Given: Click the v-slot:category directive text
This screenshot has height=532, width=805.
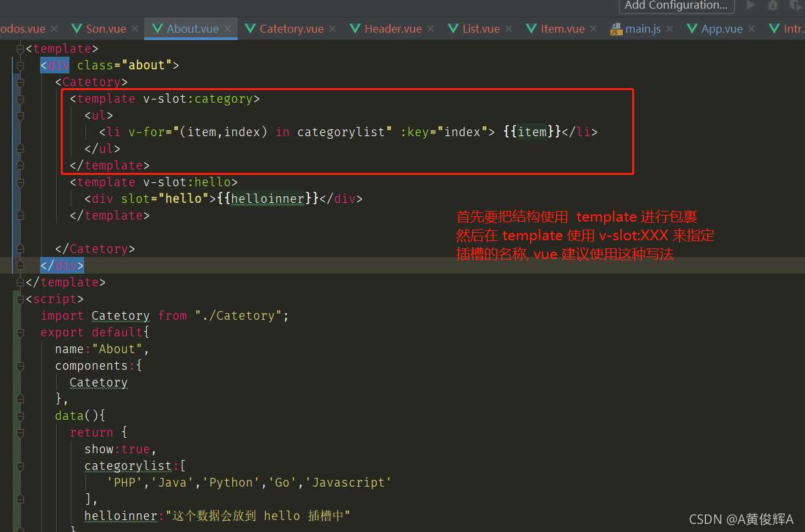Looking at the screenshot, I should (x=198, y=99).
